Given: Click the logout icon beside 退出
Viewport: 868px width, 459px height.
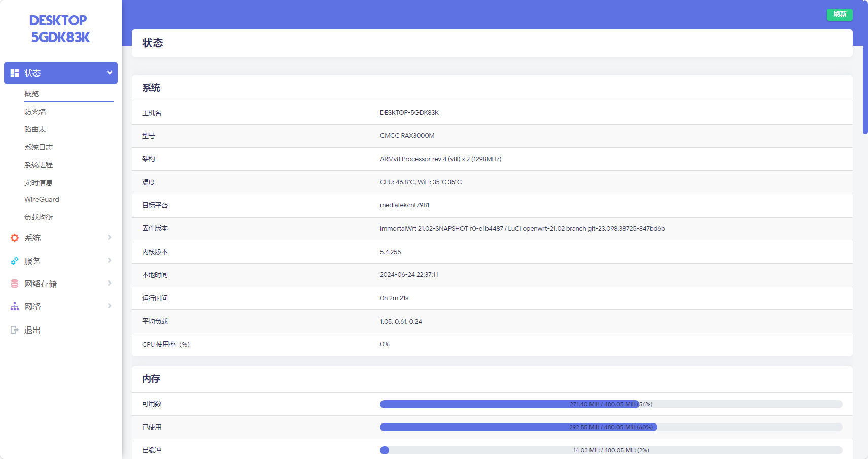Looking at the screenshot, I should (15, 330).
